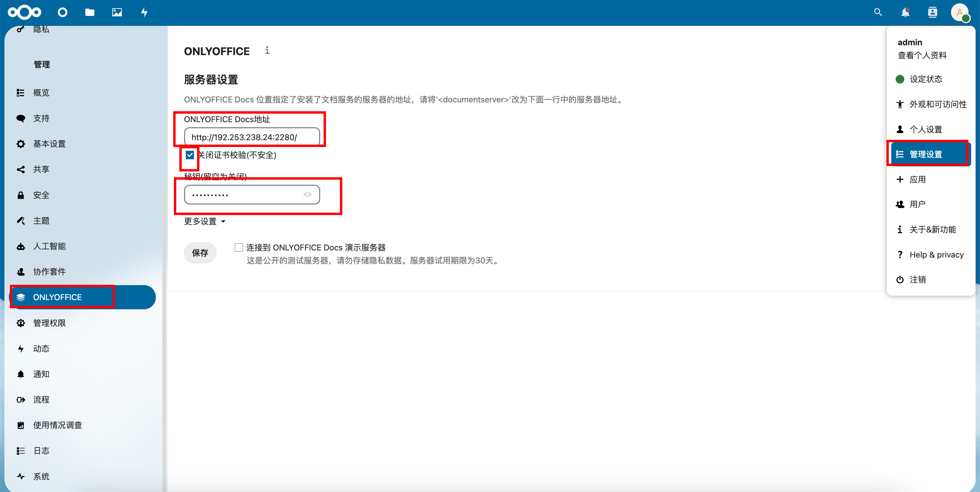Viewport: 980px width, 492px height.
Task: Select 管理设置 in user menu
Action: tap(931, 154)
